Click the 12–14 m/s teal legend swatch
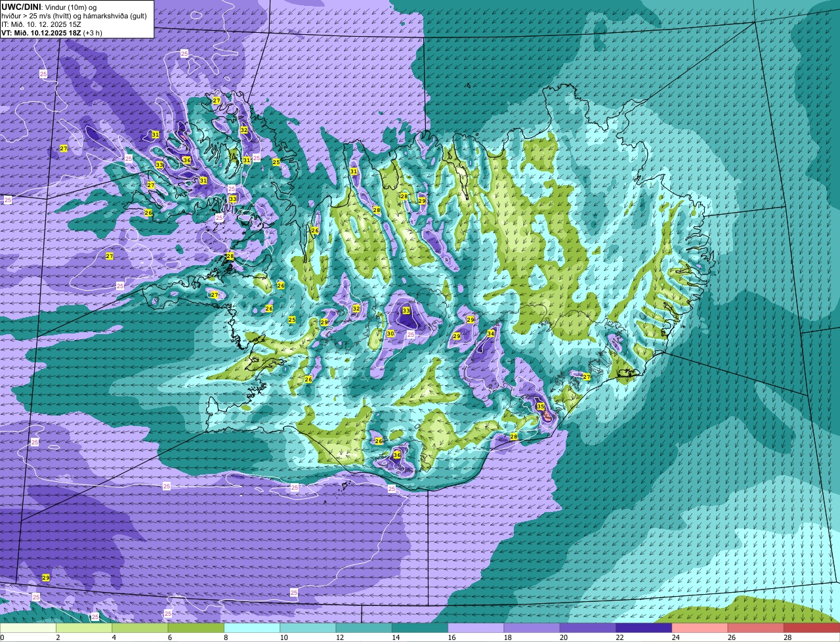The height and width of the screenshot is (642, 840). point(364,628)
